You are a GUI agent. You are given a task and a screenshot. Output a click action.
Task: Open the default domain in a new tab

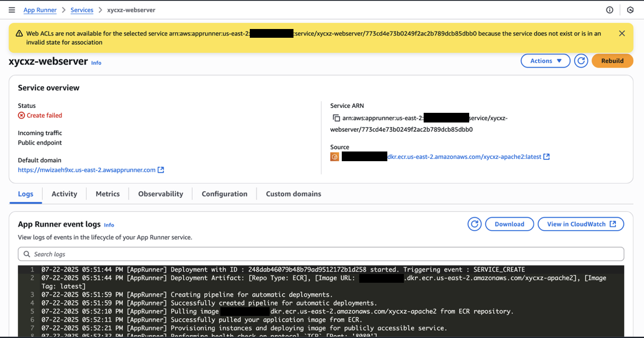160,169
